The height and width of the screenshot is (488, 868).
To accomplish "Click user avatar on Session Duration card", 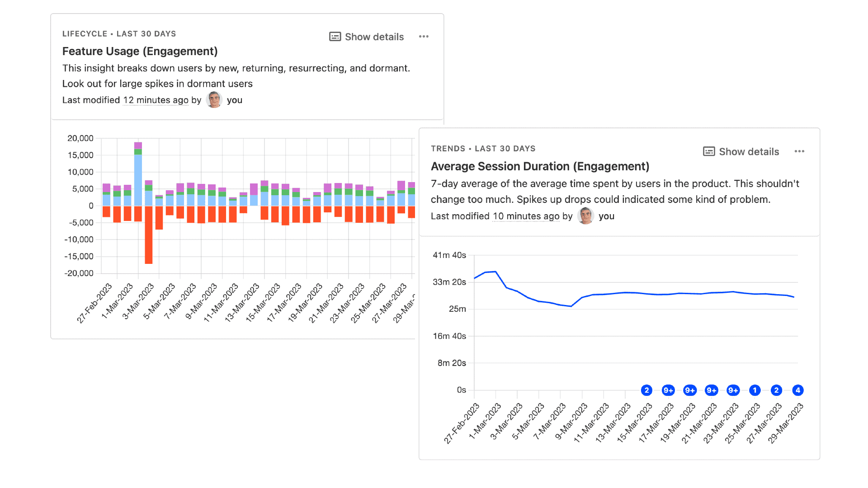I will pos(585,216).
